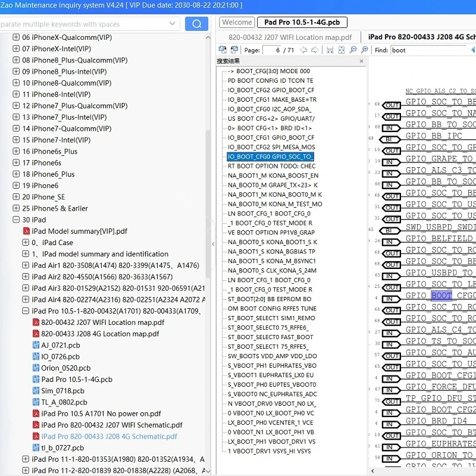Select the Pad Pro 10.5-1-4G.pcb tab
Screen dimensions: 476x476
302,22
